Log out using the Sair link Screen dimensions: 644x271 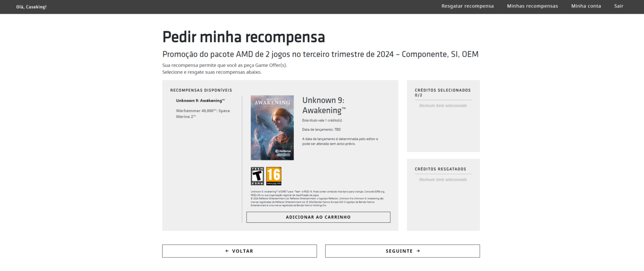pos(618,6)
